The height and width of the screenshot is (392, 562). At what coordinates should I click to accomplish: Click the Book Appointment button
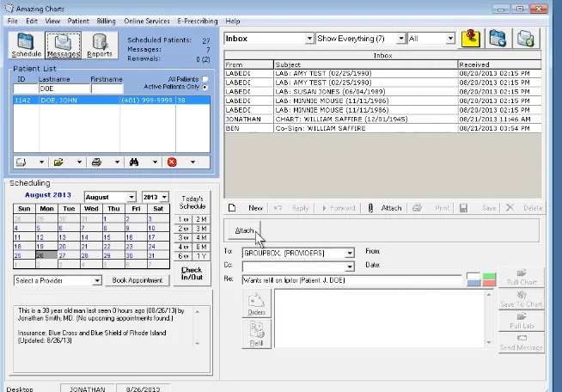[x=137, y=280]
